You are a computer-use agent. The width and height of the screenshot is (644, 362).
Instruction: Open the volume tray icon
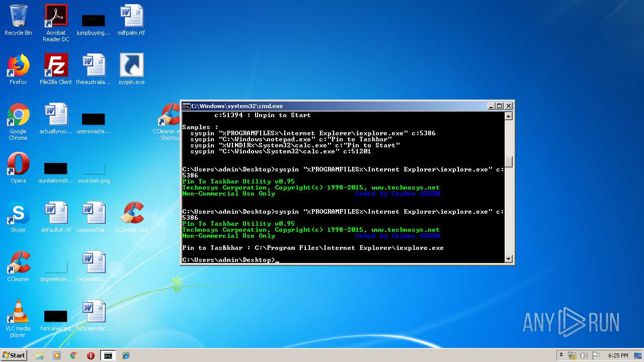[584, 355]
